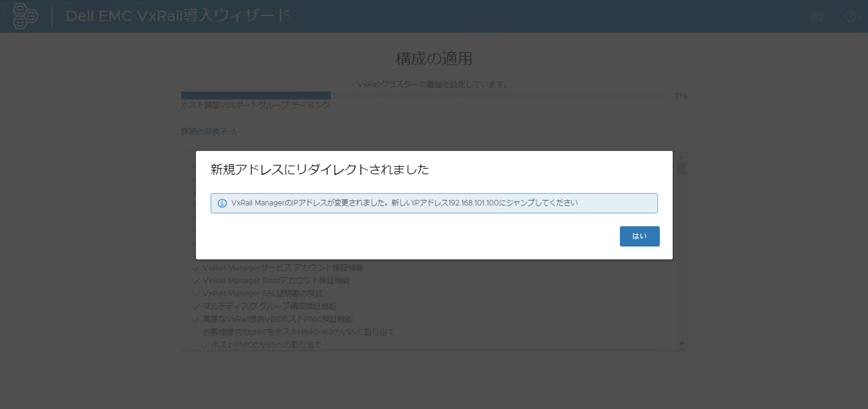
Task: Click the はい button in the dialog
Action: 639,236
